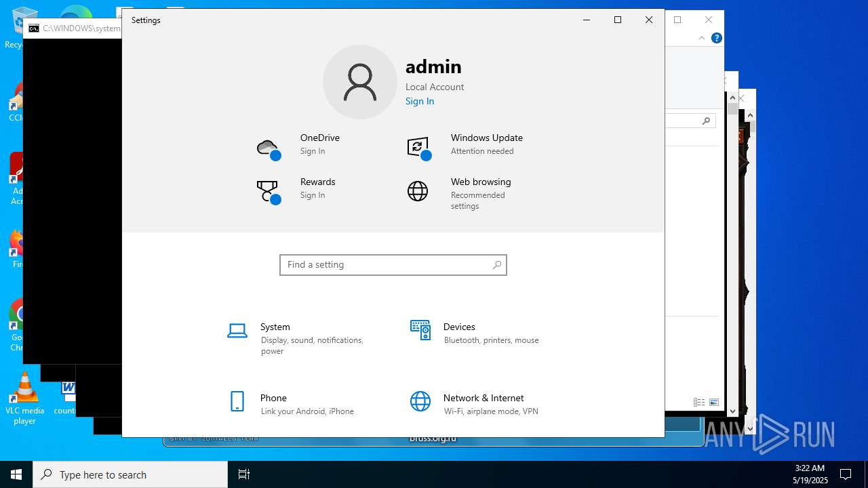The width and height of the screenshot is (868, 488).
Task: Click the Rewards Sign In text
Action: pos(313,195)
